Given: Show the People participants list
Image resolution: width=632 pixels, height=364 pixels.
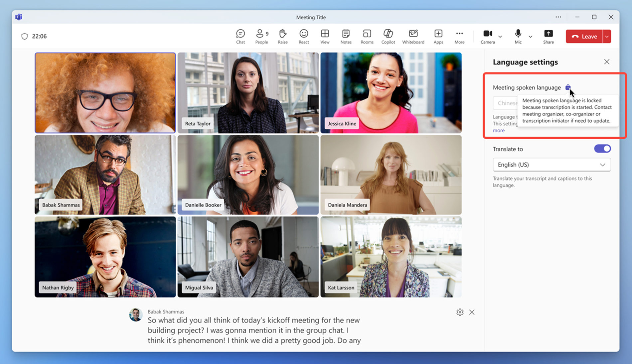Looking at the screenshot, I should pos(261,36).
